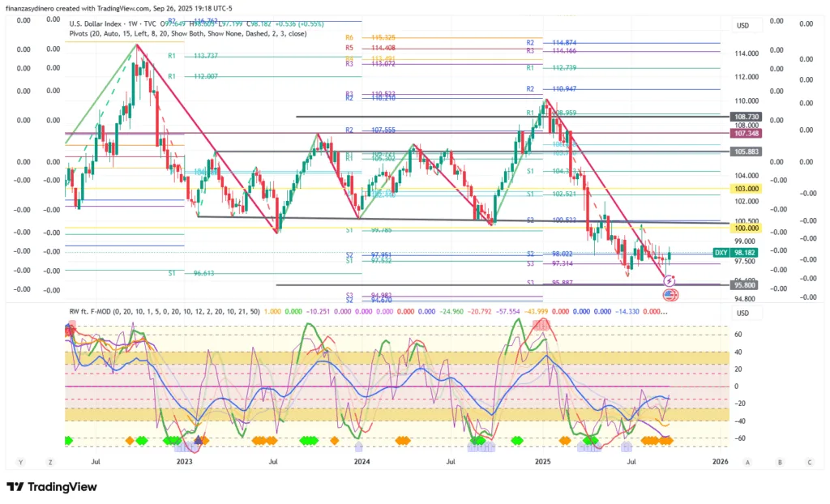This screenshot has width=830, height=504.
Task: Select the 108.730 horizontal level price label
Action: coord(747,117)
